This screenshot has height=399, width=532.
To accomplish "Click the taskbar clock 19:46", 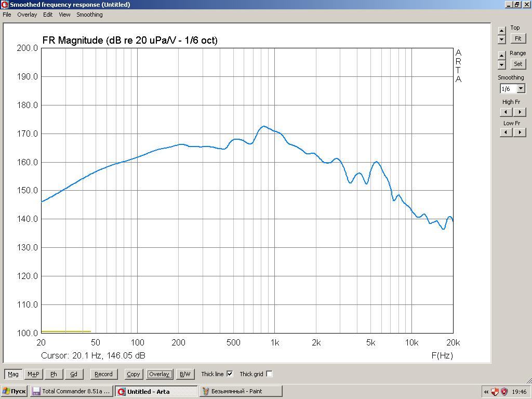I will 519,392.
